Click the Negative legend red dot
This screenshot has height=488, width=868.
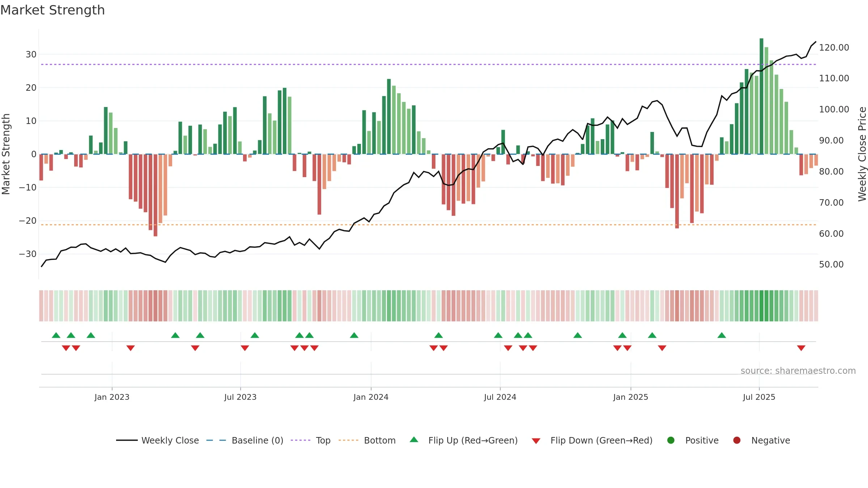click(x=737, y=440)
